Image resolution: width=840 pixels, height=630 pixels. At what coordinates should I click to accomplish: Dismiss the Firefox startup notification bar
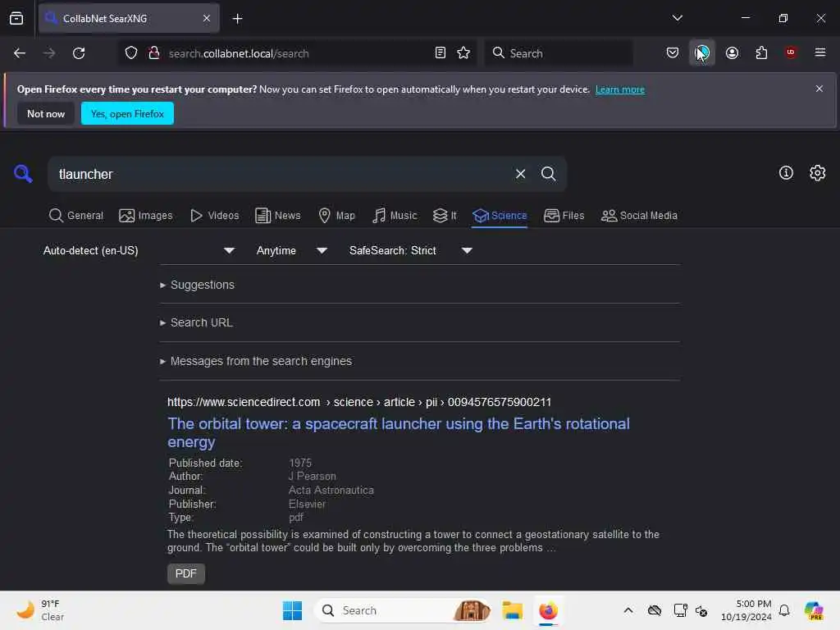(819, 89)
